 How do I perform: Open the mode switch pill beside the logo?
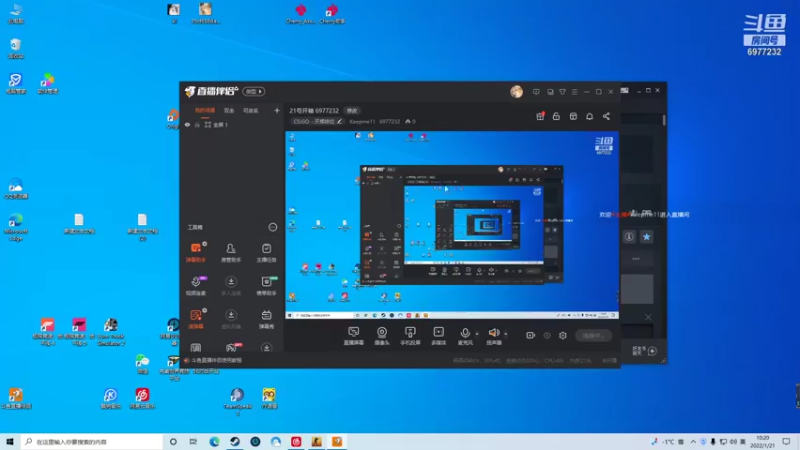point(254,91)
